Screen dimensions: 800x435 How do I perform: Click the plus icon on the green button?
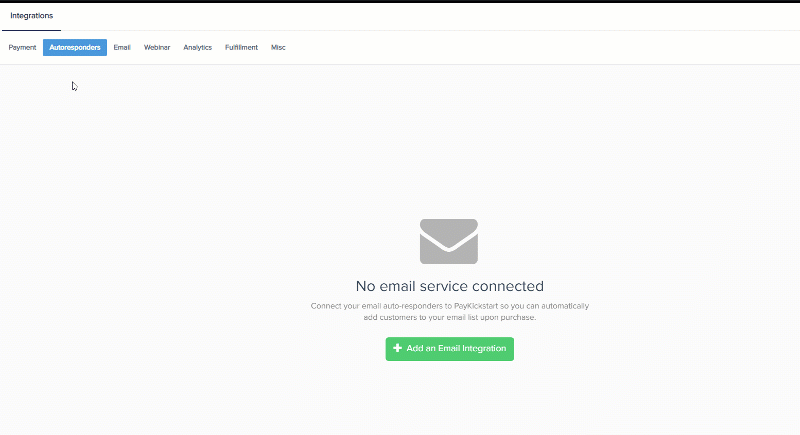(x=397, y=348)
